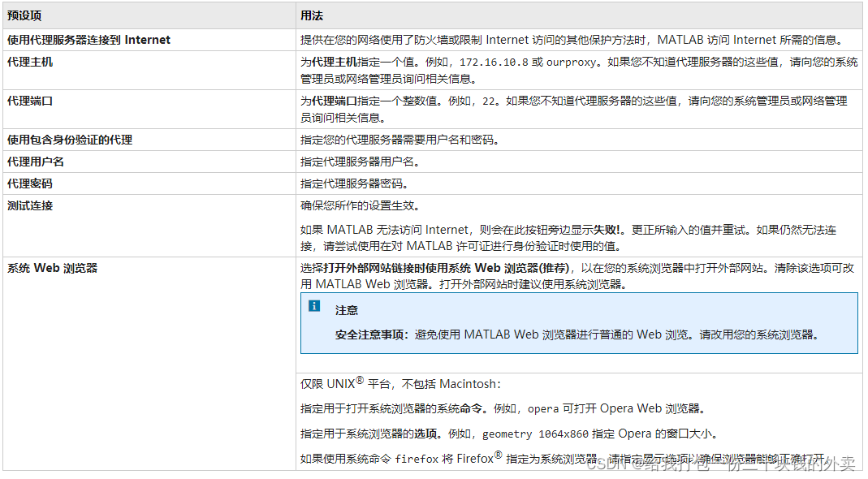868x479 pixels.
Task: Click the sentence 提供在您的网络使用了防火墙 describing proxy usage
Action: click(573, 40)
